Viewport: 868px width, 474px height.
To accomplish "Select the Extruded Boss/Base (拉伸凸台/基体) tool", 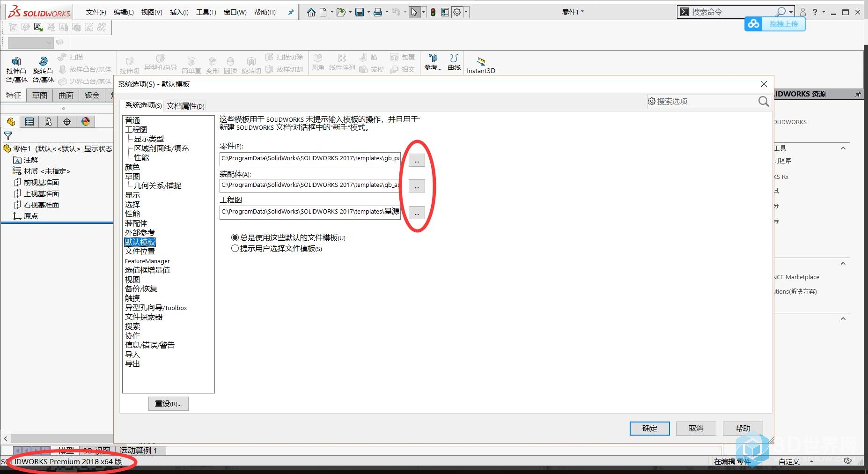I will point(16,70).
